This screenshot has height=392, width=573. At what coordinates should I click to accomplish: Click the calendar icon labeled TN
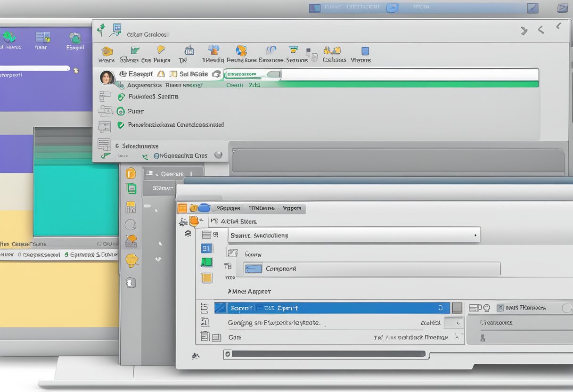(189, 51)
